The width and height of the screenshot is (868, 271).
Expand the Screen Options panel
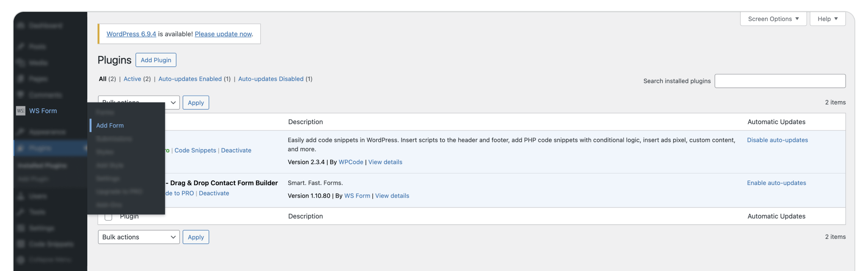click(x=773, y=19)
